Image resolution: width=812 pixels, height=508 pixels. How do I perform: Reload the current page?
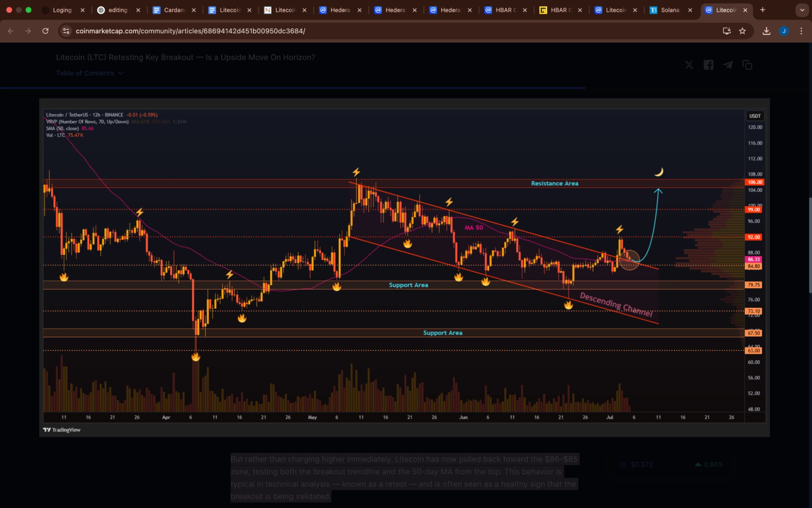click(45, 31)
